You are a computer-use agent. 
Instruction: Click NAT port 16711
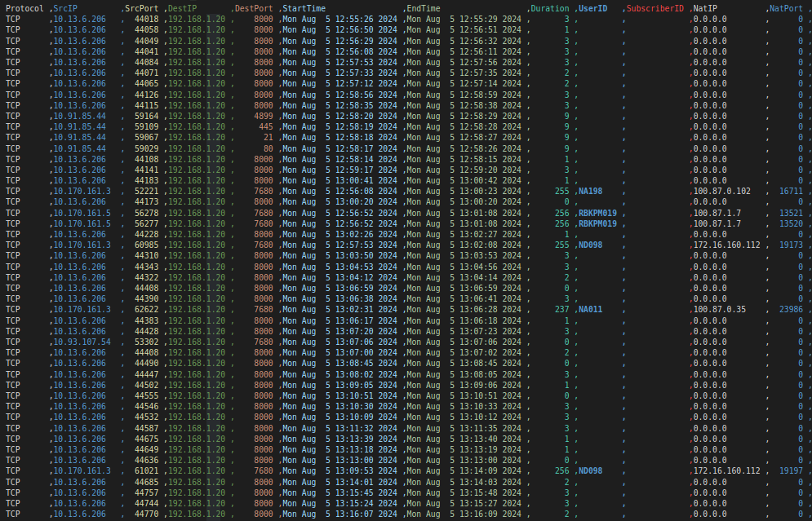coord(791,191)
